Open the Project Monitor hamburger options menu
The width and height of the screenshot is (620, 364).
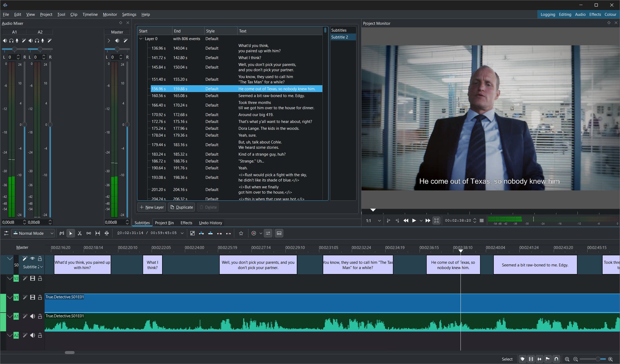pos(481,221)
